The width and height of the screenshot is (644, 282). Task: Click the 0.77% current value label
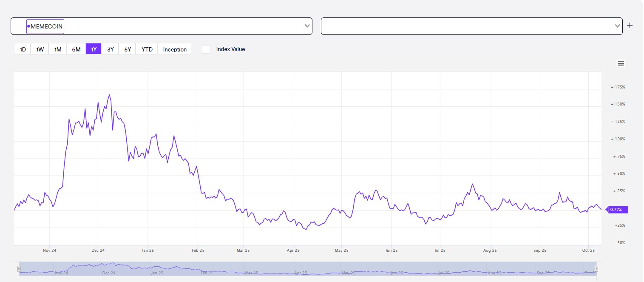[617, 210]
